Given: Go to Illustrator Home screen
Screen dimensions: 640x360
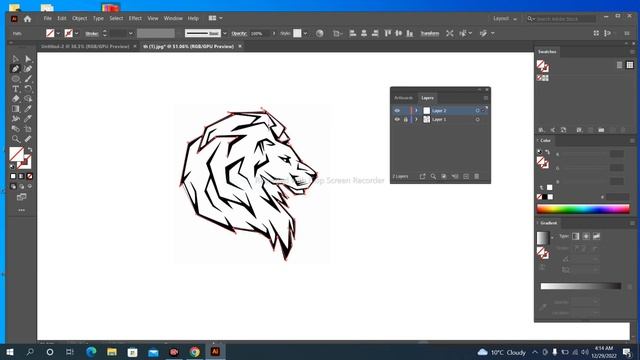Looking at the screenshot, I should [27, 19].
